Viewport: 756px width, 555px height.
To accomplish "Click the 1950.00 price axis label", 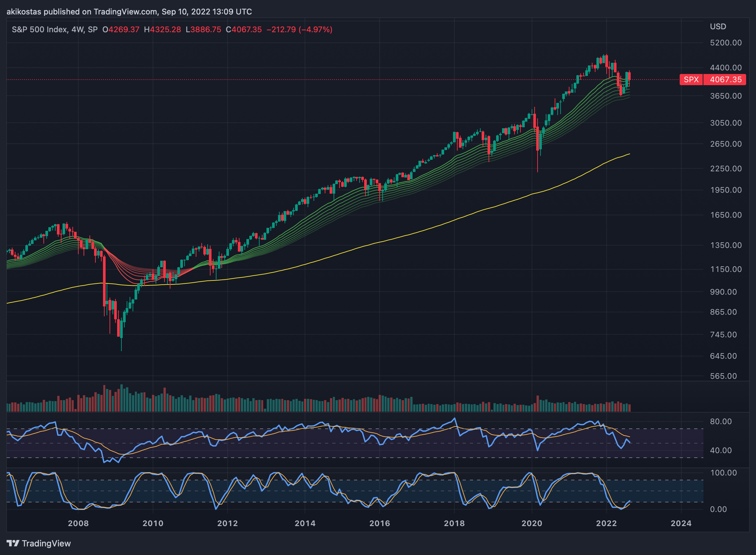I will 726,190.
